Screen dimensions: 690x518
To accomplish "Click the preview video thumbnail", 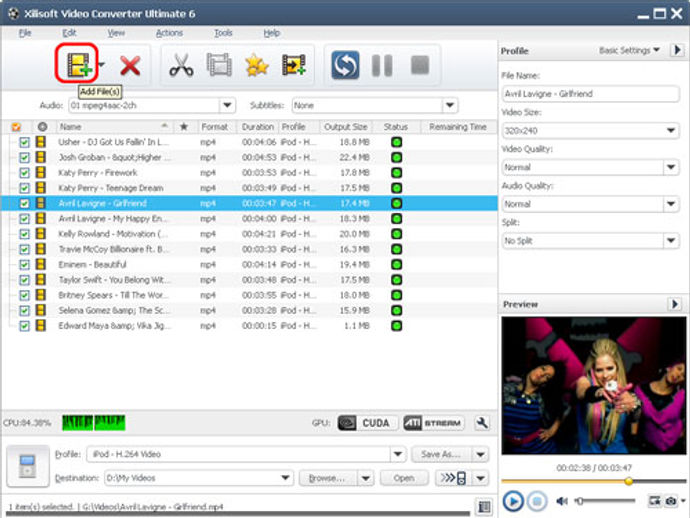I will pos(594,386).
